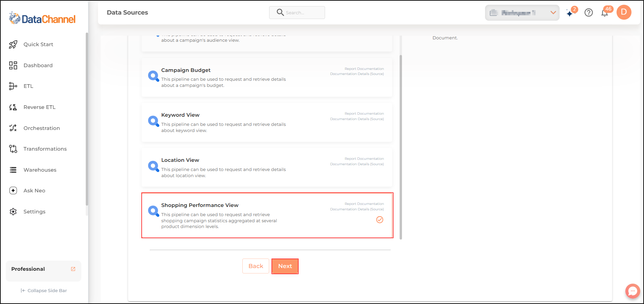Open the notifications bell icon
The width and height of the screenshot is (644, 304).
point(605,13)
